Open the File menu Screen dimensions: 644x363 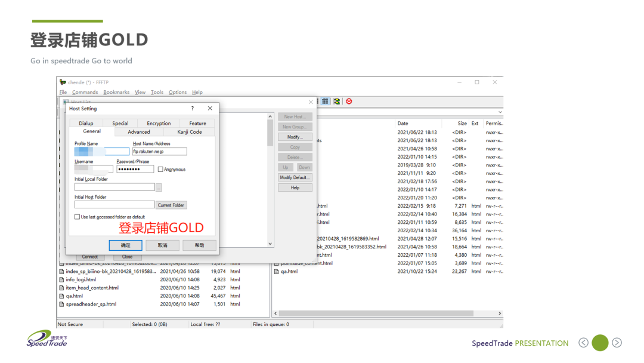click(x=63, y=92)
